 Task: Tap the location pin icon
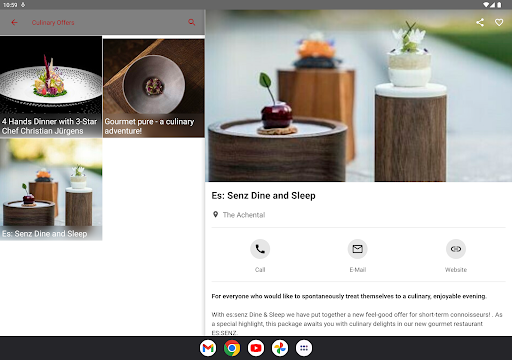coord(216,214)
